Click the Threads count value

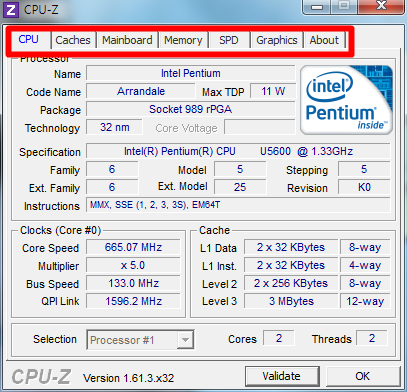coord(372,338)
